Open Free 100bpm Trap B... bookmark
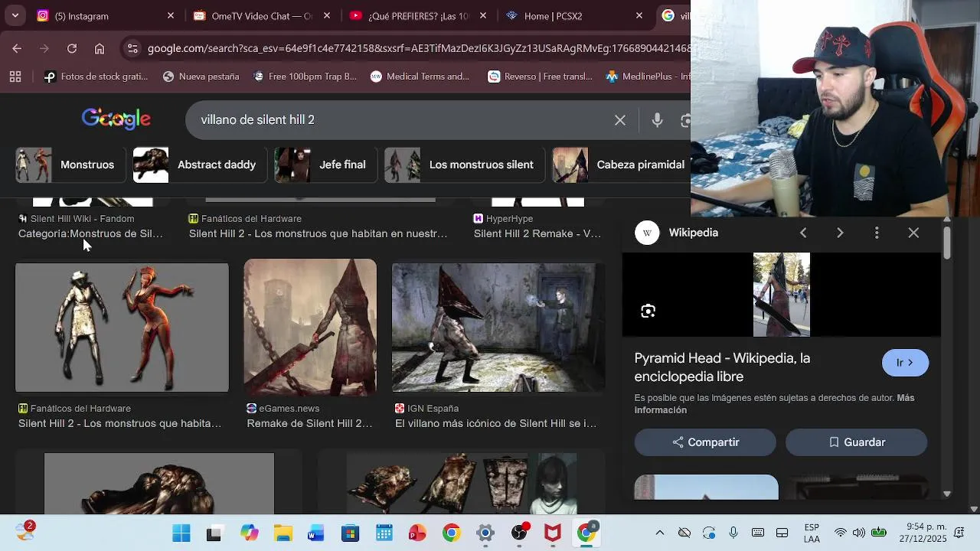 [x=305, y=77]
